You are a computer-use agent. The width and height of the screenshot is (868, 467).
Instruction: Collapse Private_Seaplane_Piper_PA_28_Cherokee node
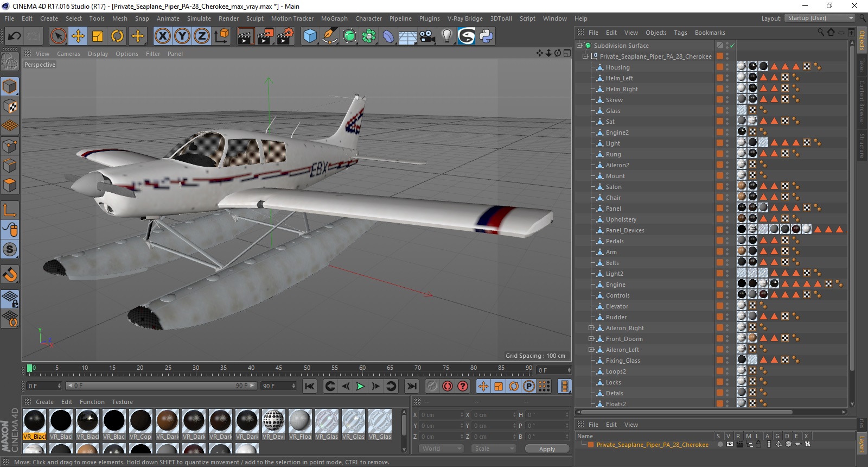pyautogui.click(x=585, y=56)
